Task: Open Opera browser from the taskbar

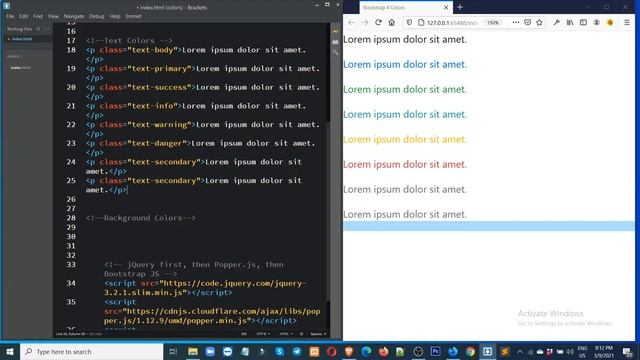Action: click(331, 351)
